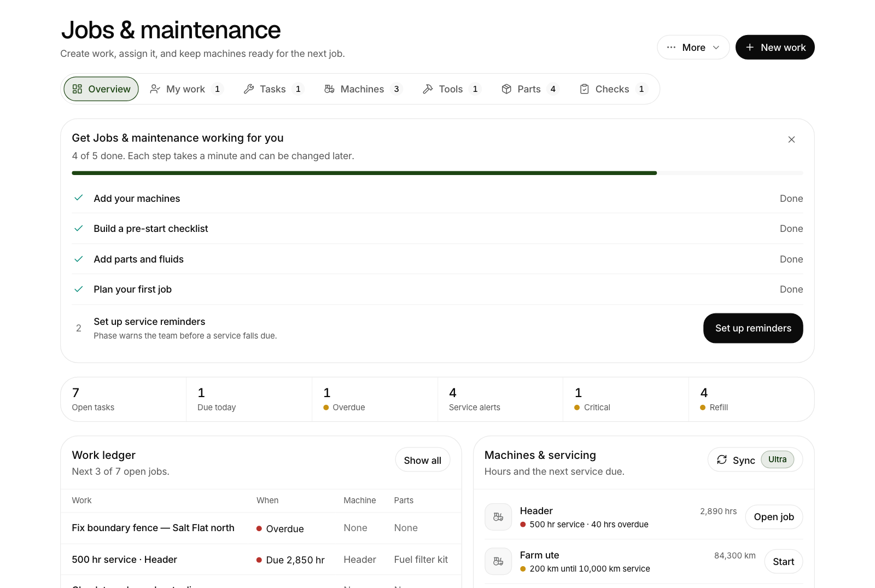This screenshot has height=588, width=875.
Task: Select the Build a pre-start checklist step
Action: [x=437, y=229]
